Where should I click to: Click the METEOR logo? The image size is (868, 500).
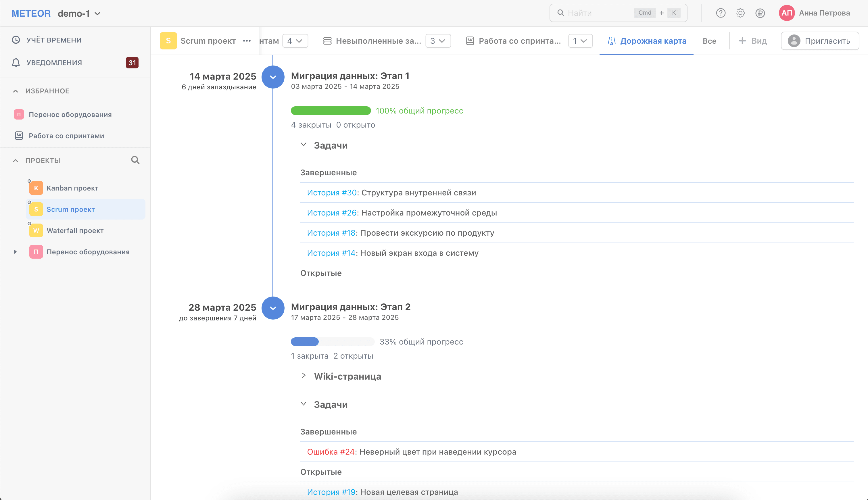pyautogui.click(x=31, y=14)
